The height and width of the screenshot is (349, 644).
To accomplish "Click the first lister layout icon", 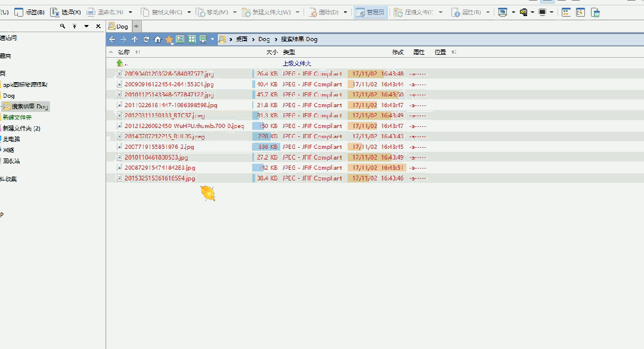I will pos(566,13).
